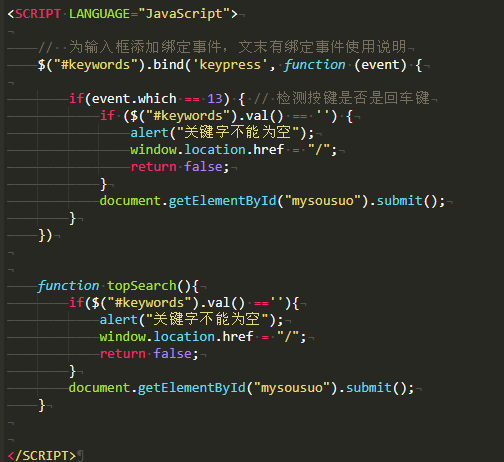Click the 'keypress' string literal
Image resolution: width=504 pixels, height=462 pixels.
pos(230,65)
